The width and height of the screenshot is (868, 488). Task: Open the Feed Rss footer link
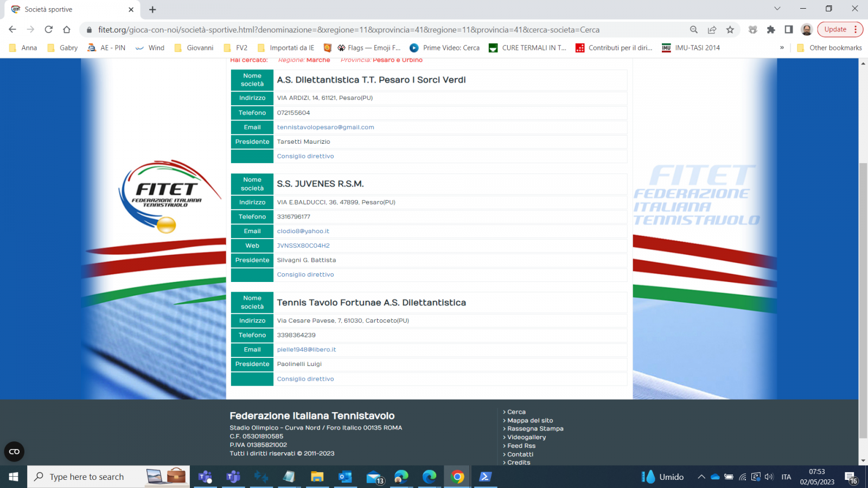point(521,446)
